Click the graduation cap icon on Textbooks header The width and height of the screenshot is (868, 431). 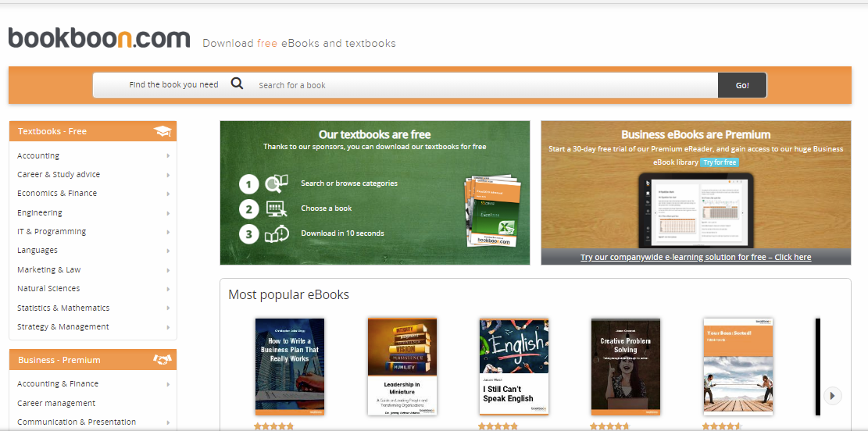[163, 132]
